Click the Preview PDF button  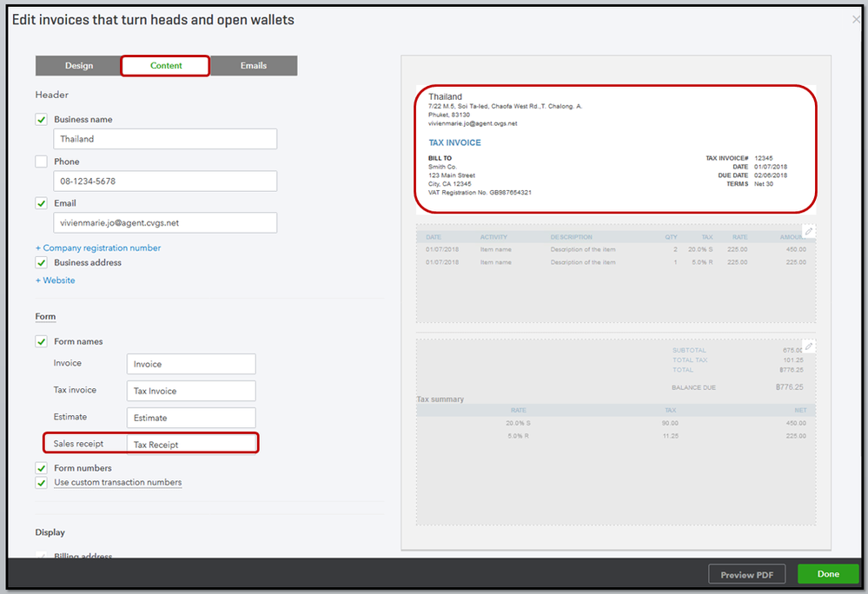746,574
